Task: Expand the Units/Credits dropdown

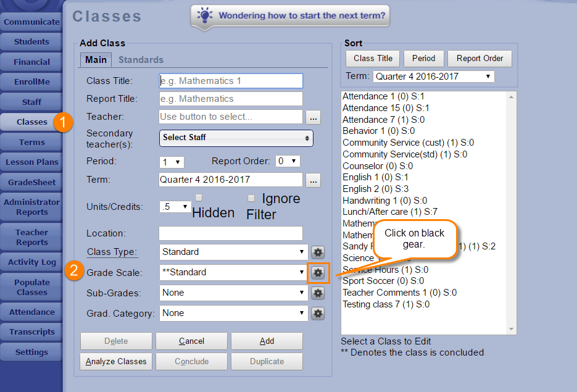Action: point(175,207)
